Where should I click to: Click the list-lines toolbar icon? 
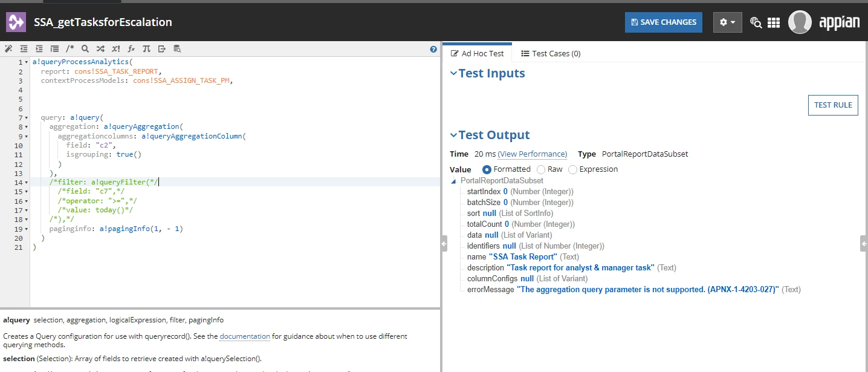coord(54,49)
